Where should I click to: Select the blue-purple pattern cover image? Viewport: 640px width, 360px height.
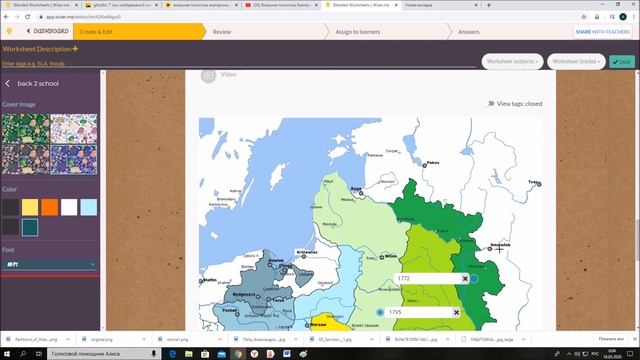pos(73,159)
